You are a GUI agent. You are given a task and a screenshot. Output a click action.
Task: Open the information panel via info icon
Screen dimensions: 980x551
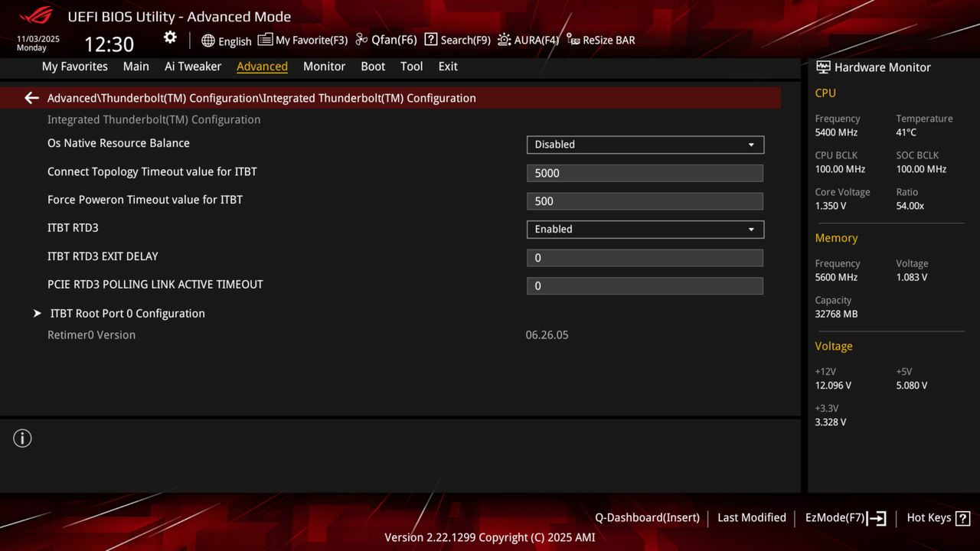click(22, 438)
